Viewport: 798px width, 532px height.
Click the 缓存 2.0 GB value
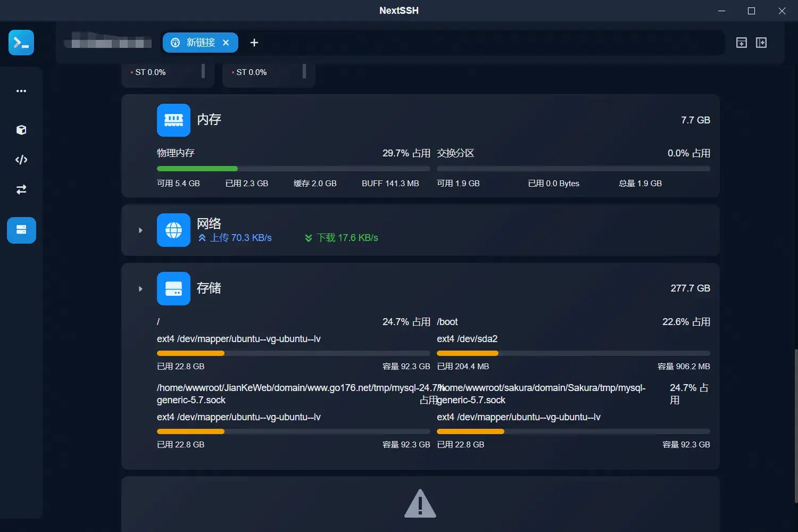[315, 184]
